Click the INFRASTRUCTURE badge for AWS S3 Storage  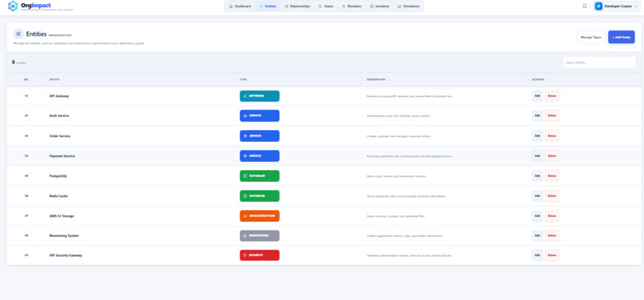click(260, 216)
